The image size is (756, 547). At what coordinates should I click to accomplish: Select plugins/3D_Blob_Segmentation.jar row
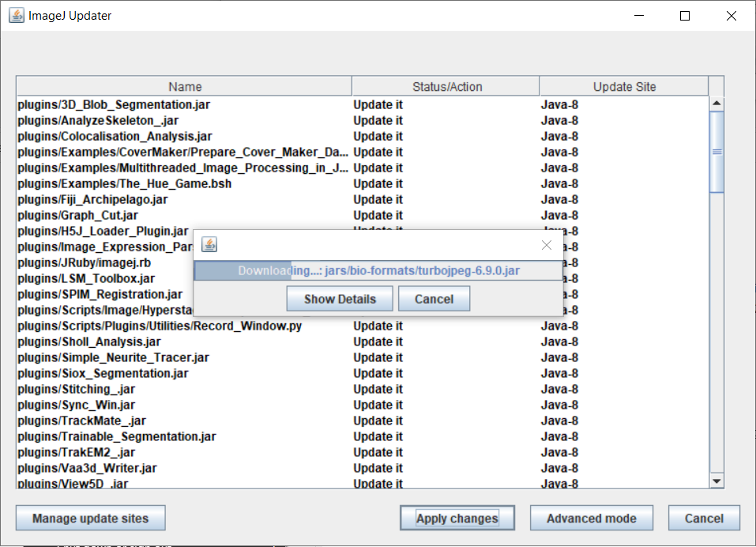(x=363, y=104)
